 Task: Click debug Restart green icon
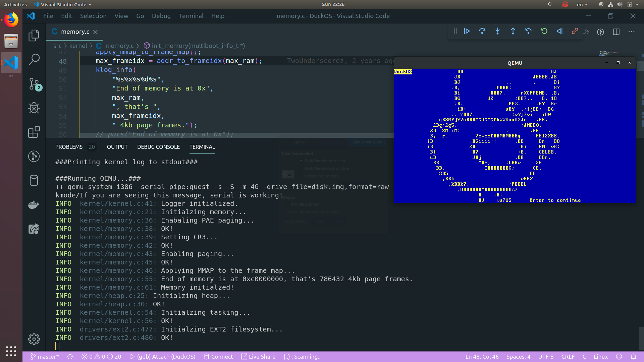tap(544, 31)
